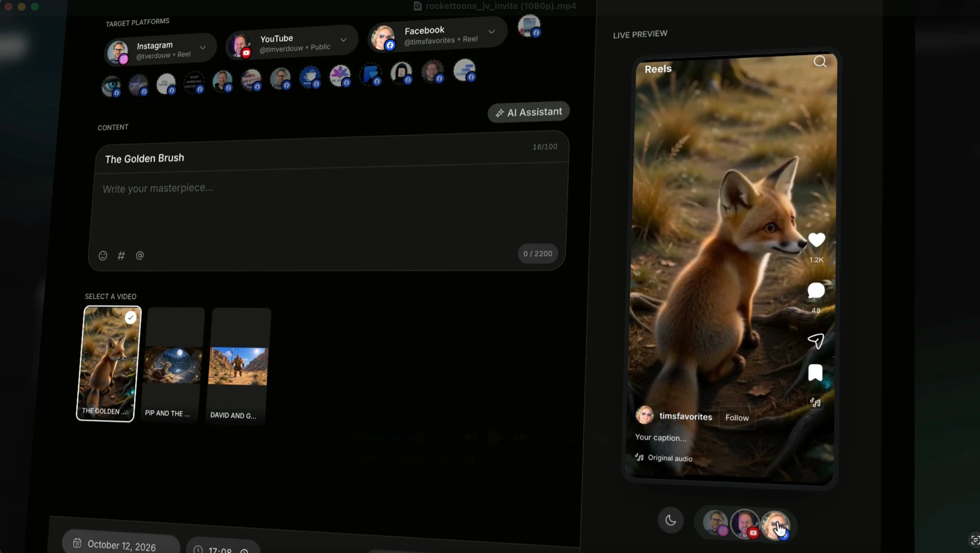Select the 'The Golden...' fox video thumbnail
The width and height of the screenshot is (980, 553).
click(x=109, y=363)
